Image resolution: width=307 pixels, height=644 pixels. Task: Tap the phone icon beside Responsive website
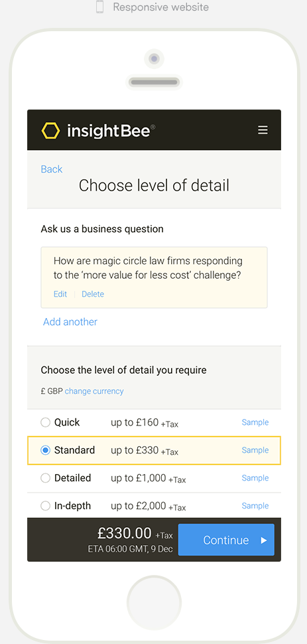(x=99, y=7)
